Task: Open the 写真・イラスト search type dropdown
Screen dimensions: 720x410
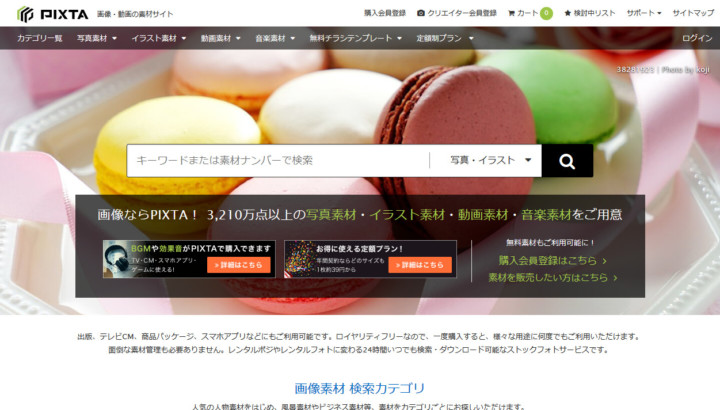Action: coord(489,160)
